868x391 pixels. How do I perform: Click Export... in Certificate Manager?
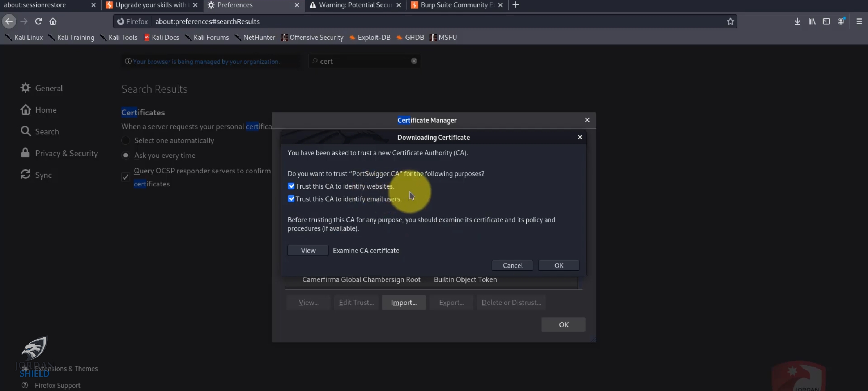coord(451,303)
